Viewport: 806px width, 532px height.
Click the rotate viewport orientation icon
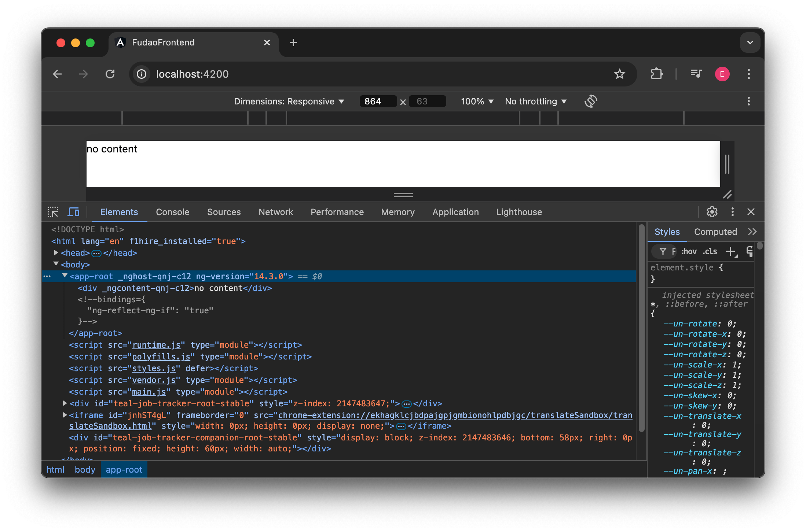pos(591,101)
